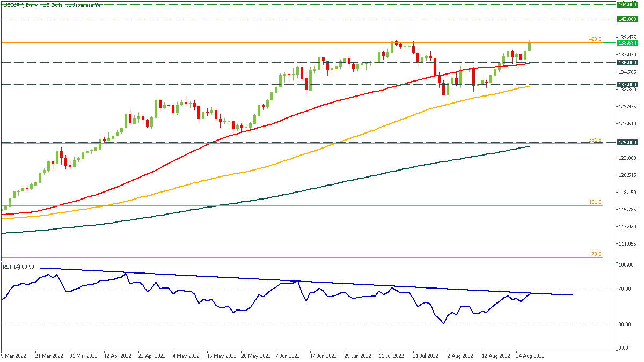The image size is (644, 362).
Task: Click the 161.8 Fibonacci level label
Action: [595, 202]
